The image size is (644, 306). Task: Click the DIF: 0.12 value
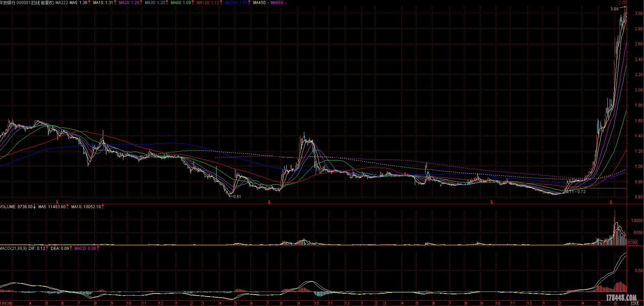[37, 248]
